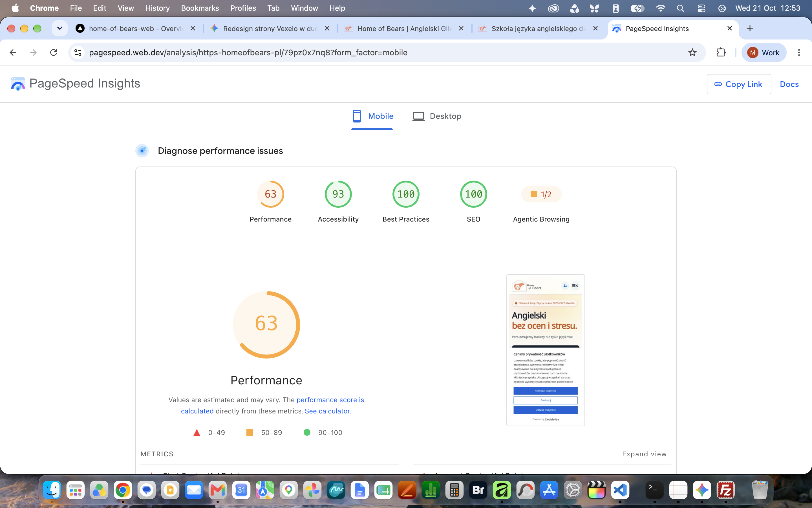The image size is (812, 508).
Task: Click the Performance score gauge 63 at top
Action: click(270, 194)
